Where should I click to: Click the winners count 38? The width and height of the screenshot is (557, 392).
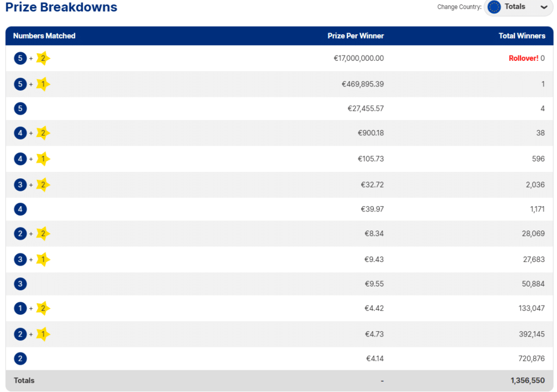(x=540, y=133)
